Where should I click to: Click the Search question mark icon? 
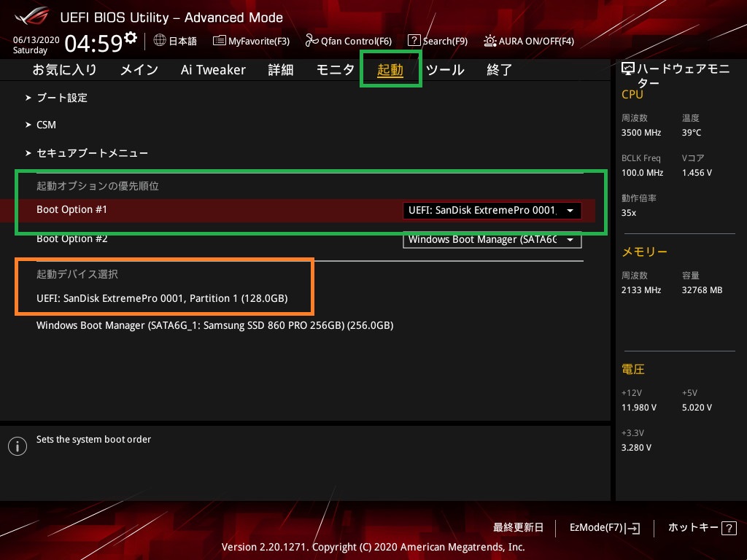click(414, 41)
